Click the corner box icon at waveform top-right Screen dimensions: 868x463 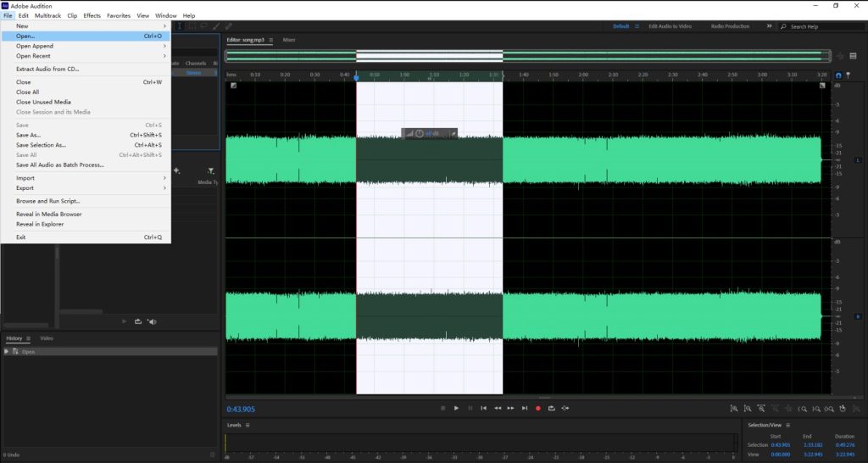822,86
